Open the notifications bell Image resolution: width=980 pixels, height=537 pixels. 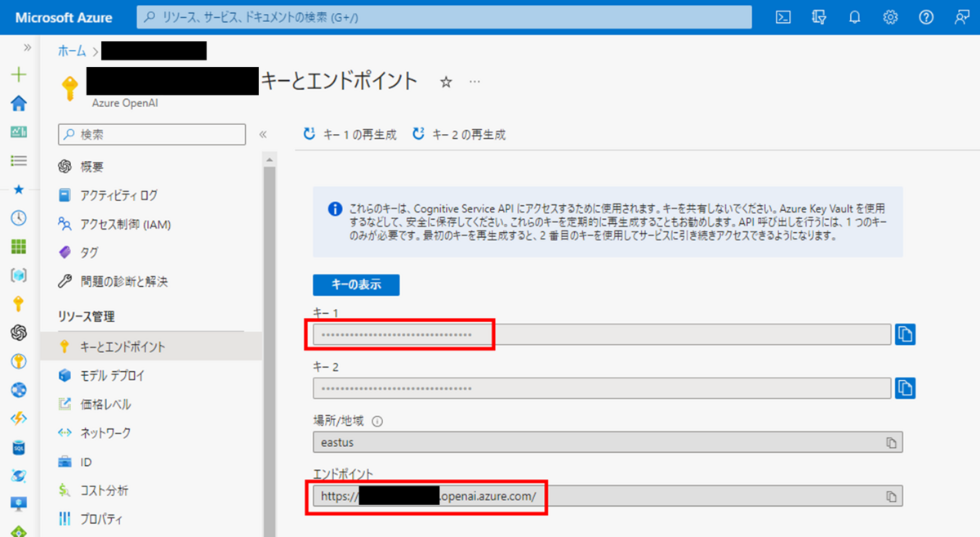pyautogui.click(x=855, y=17)
